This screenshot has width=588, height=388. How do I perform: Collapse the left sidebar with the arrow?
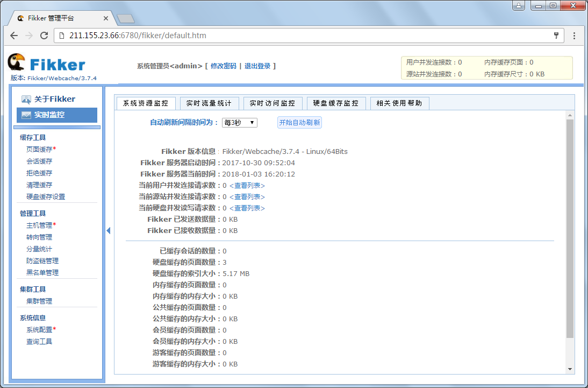109,230
